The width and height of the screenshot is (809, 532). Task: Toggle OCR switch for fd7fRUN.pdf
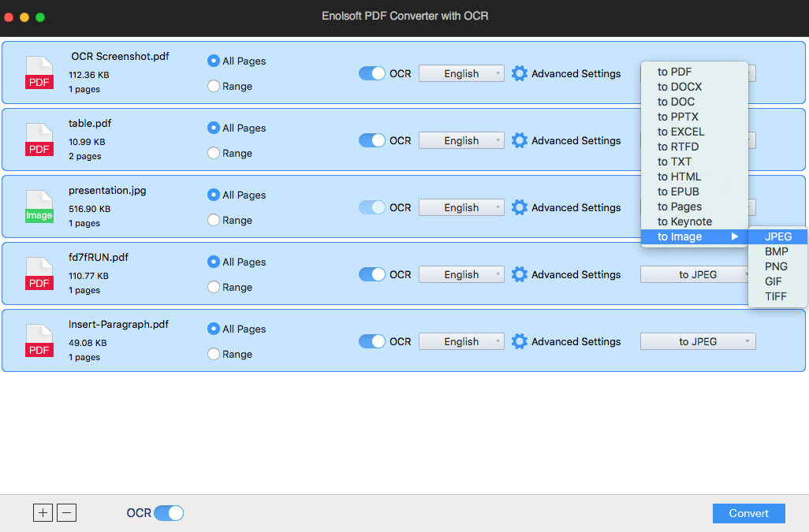[372, 274]
